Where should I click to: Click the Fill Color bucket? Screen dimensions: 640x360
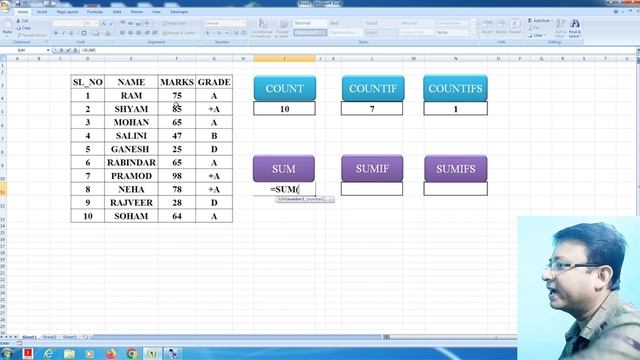[96, 33]
